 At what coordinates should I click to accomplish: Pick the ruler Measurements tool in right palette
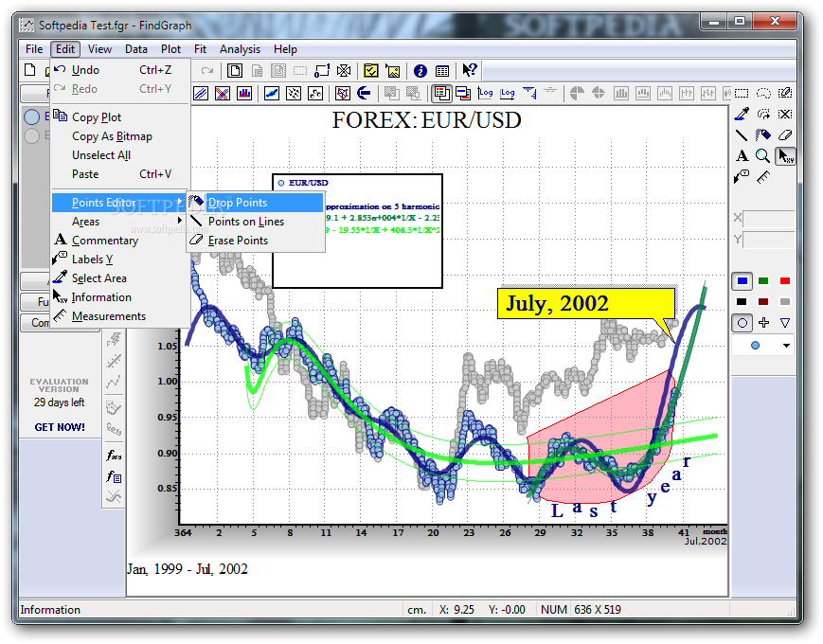(763, 177)
